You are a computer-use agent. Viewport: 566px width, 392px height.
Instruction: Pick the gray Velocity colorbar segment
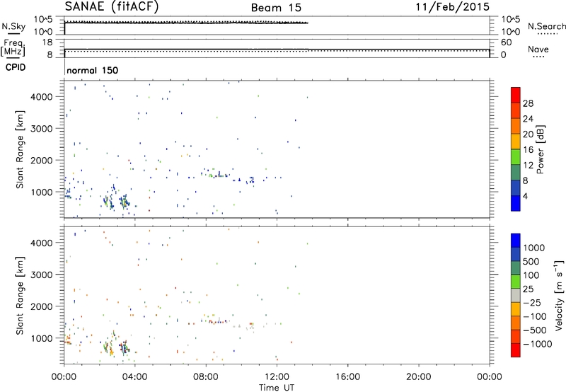pyautogui.click(x=516, y=295)
